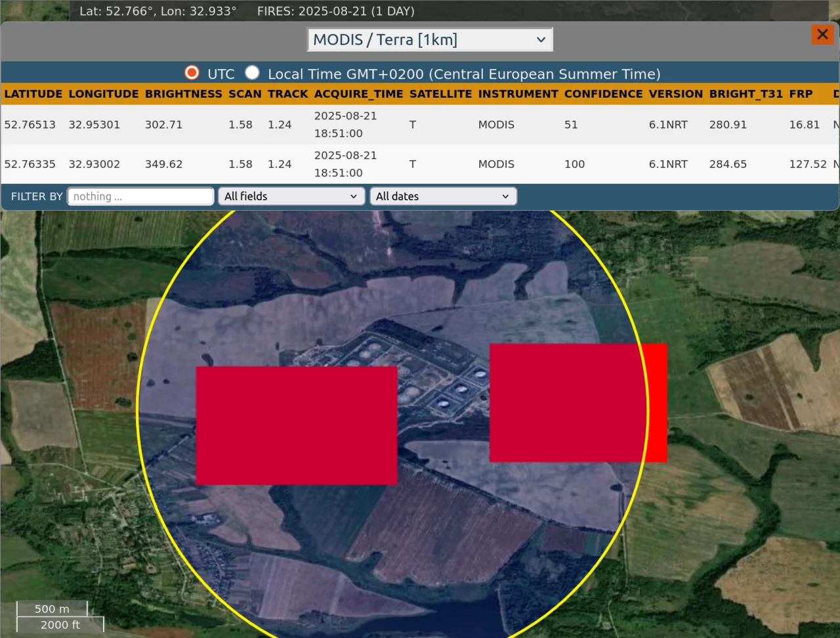The height and width of the screenshot is (638, 840).
Task: Switch to Local Time GMT+0200 option
Action: click(x=253, y=73)
